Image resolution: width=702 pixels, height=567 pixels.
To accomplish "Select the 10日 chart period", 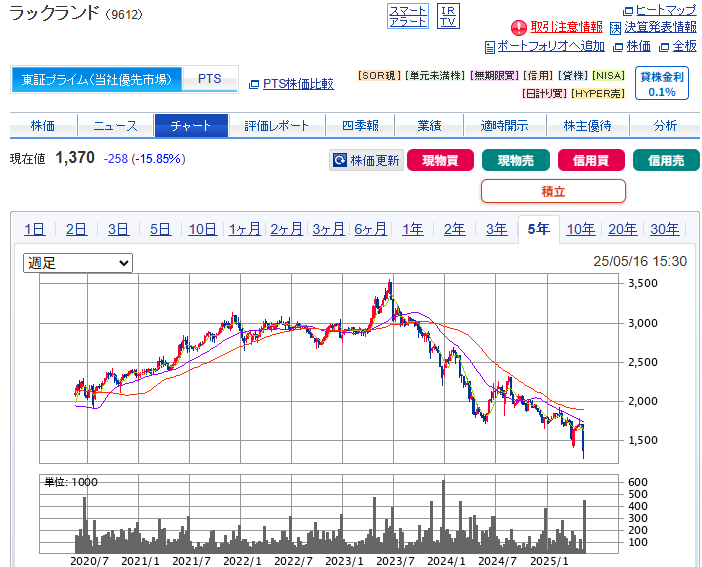I will (202, 229).
